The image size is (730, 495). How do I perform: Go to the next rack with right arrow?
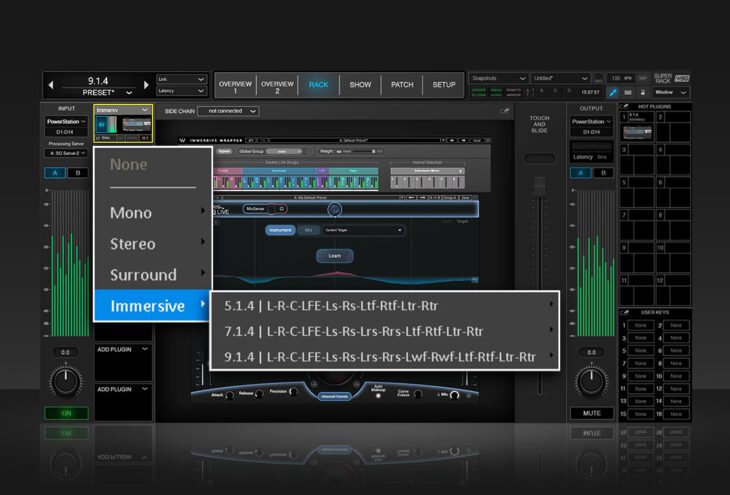pyautogui.click(x=146, y=85)
